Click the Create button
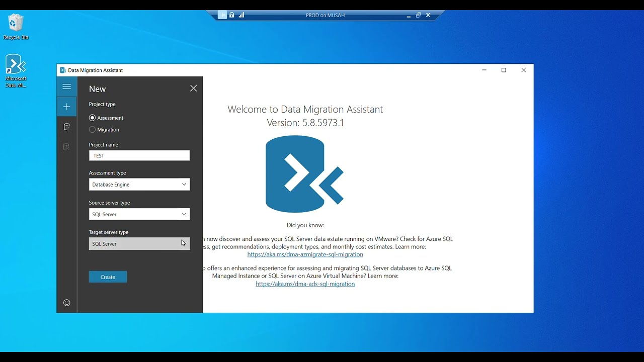Image resolution: width=644 pixels, height=362 pixels. pos(108,277)
